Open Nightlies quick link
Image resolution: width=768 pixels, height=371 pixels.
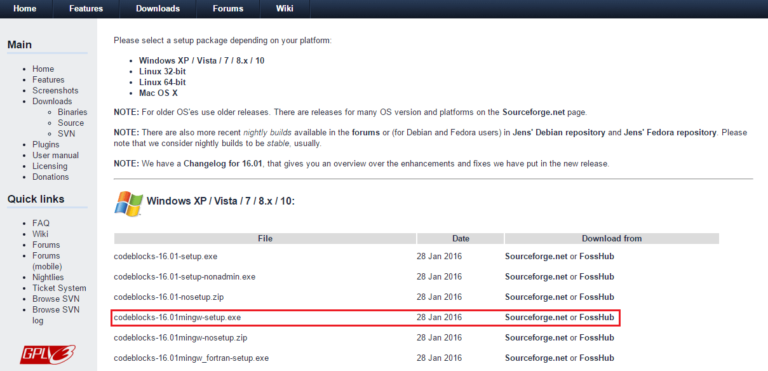coord(48,277)
